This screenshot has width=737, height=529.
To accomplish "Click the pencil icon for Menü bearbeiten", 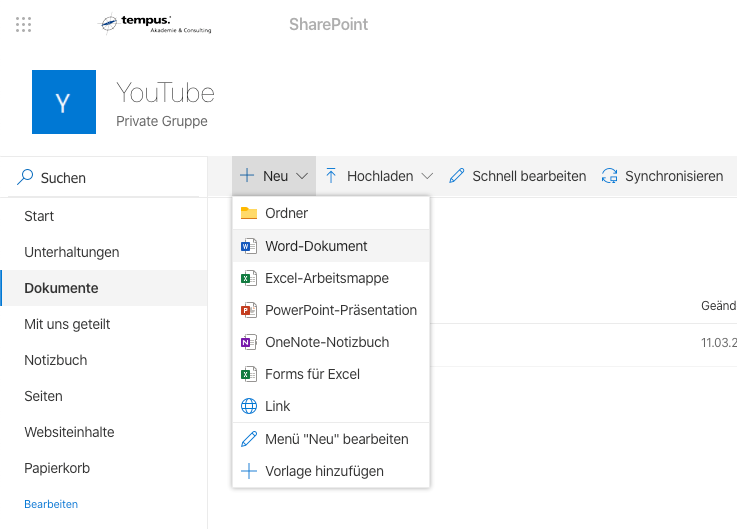I will click(249, 439).
